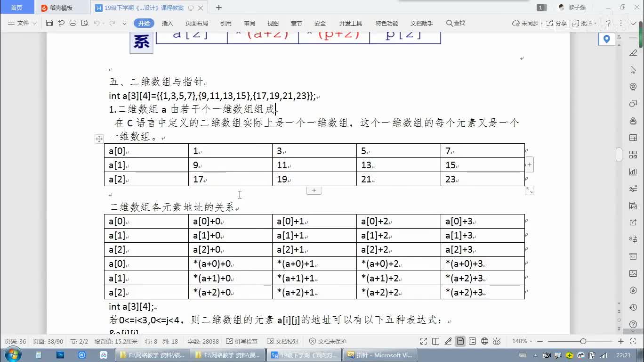Viewport: 644px width, 362px height.
Task: Click the 查找 search button
Action: pos(455,23)
